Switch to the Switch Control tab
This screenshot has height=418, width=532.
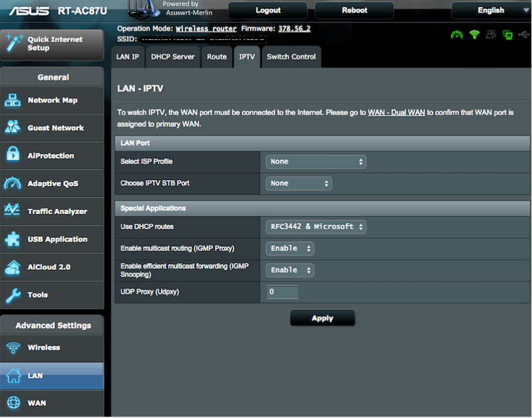click(291, 57)
